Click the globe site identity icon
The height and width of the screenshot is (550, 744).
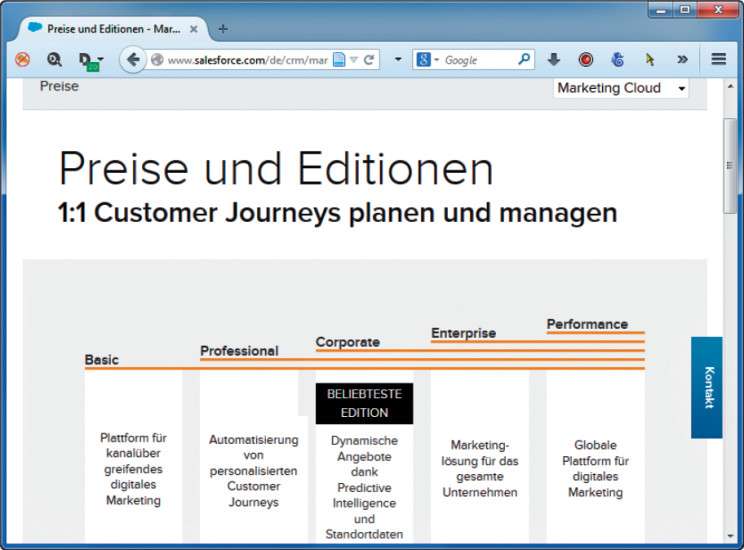(x=157, y=60)
